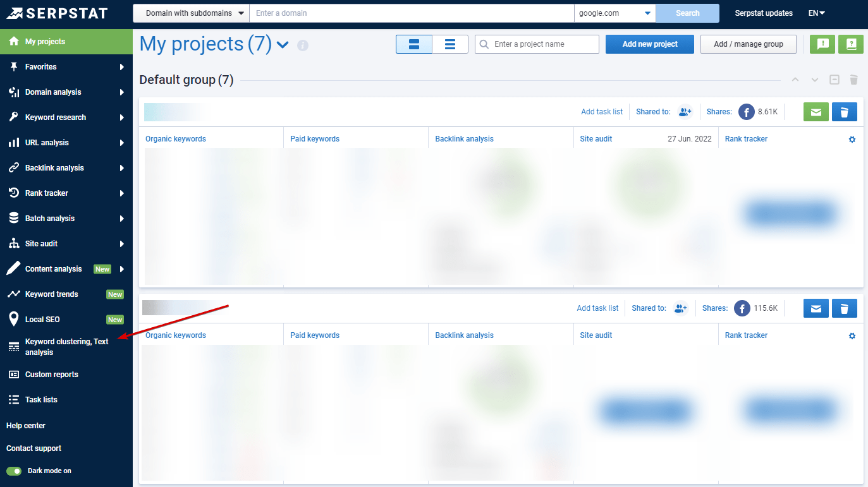Screen dimensions: 868x487
Task: Click green email button in the 8.61K project
Action: pos(816,112)
